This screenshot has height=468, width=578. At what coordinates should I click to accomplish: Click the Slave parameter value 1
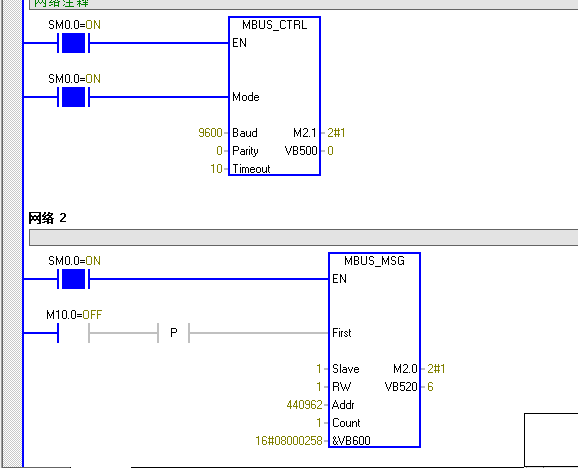tap(319, 369)
